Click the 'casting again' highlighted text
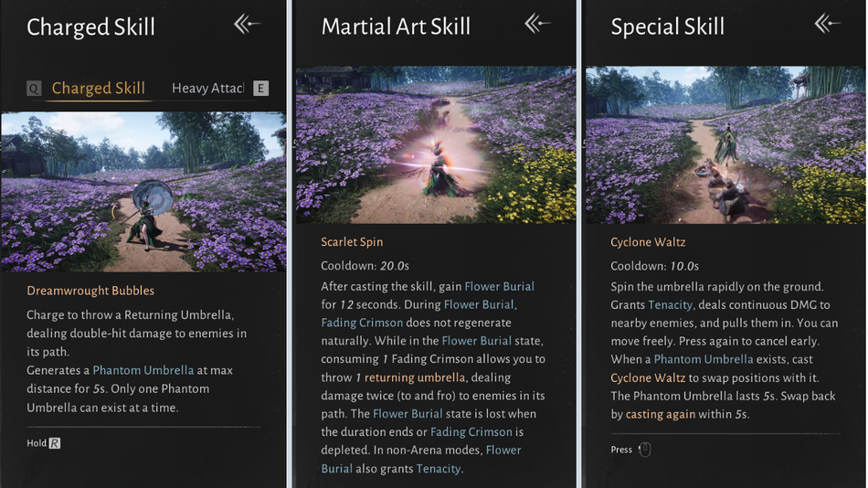The height and width of the screenshot is (488, 868). pos(661,414)
